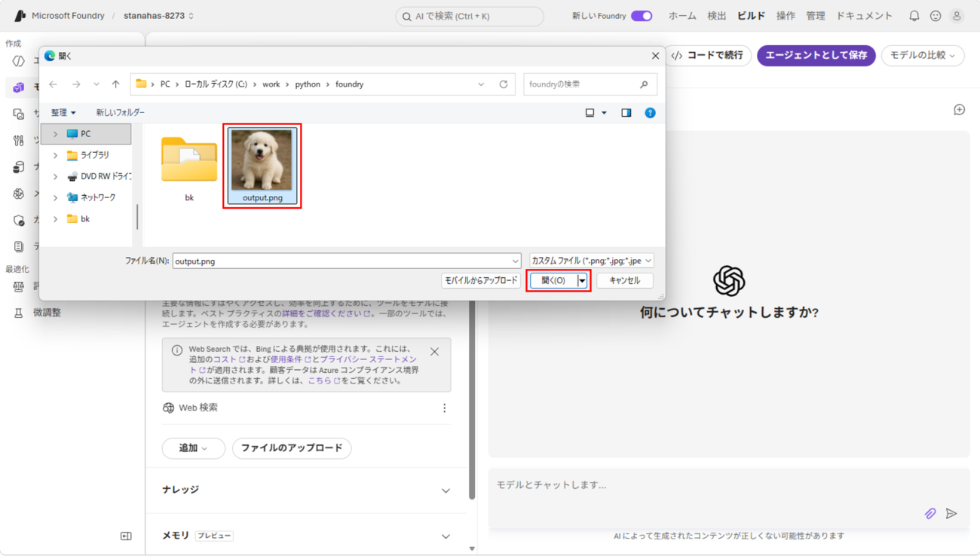The image size is (980, 556).
Task: Toggle the 新しい Foundry switch
Action: click(x=642, y=16)
